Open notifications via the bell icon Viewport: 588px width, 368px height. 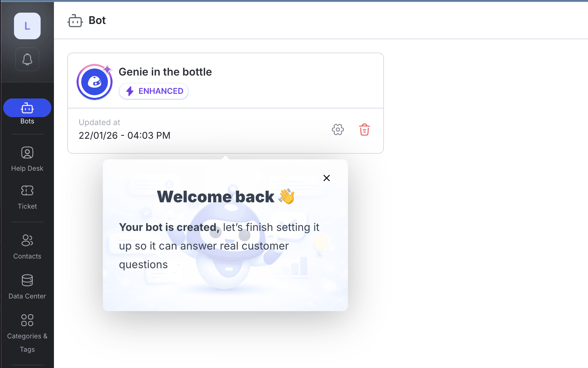(x=27, y=59)
